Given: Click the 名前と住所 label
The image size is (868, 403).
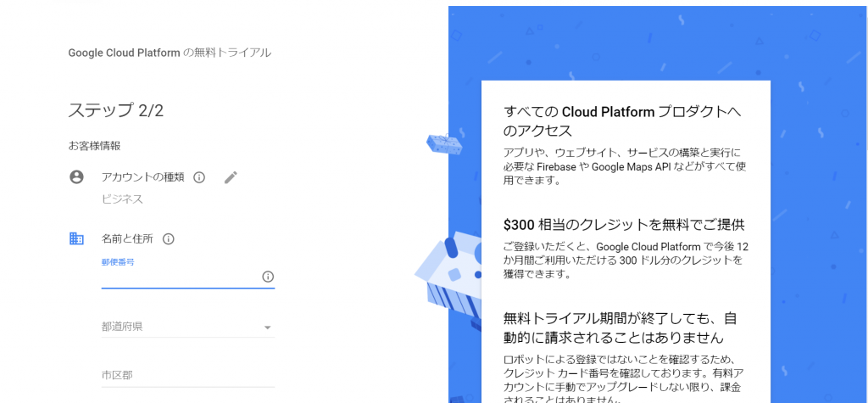Looking at the screenshot, I should pyautogui.click(x=127, y=239).
